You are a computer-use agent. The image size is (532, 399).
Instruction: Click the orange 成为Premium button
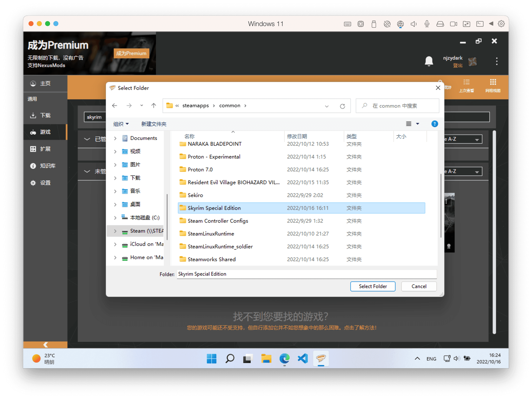(x=131, y=53)
